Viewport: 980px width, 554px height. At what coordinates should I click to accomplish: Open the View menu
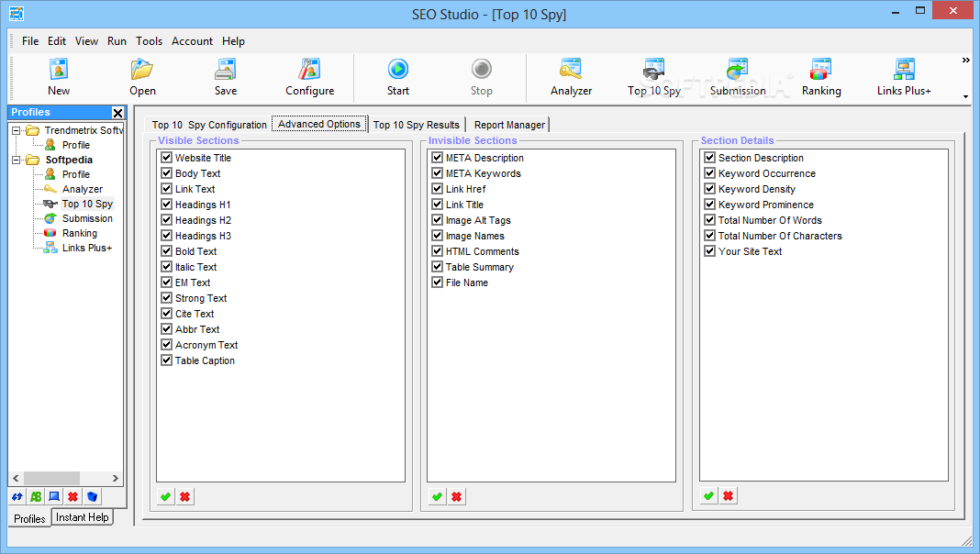86,41
